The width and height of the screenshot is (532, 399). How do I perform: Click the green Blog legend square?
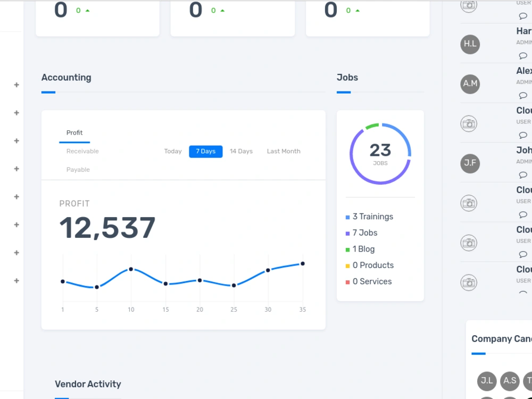pos(347,250)
